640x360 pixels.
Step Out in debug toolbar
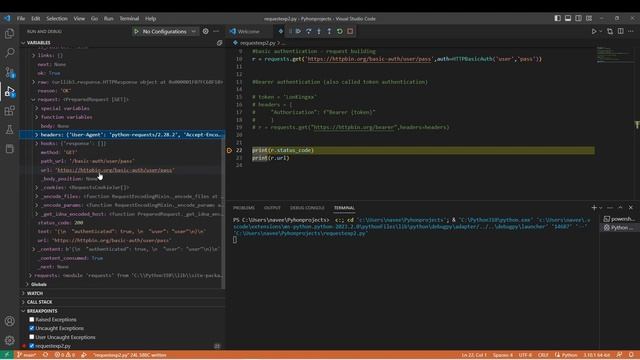tap(329, 31)
